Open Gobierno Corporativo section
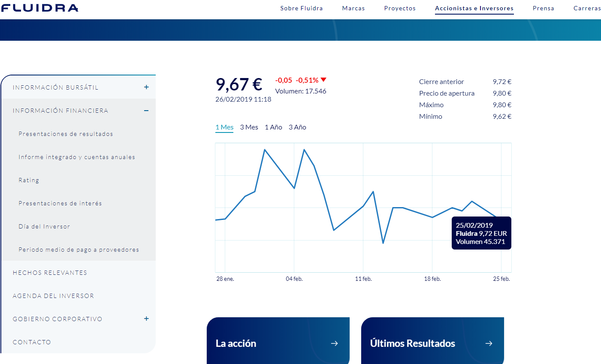This screenshot has width=601, height=364. click(57, 319)
